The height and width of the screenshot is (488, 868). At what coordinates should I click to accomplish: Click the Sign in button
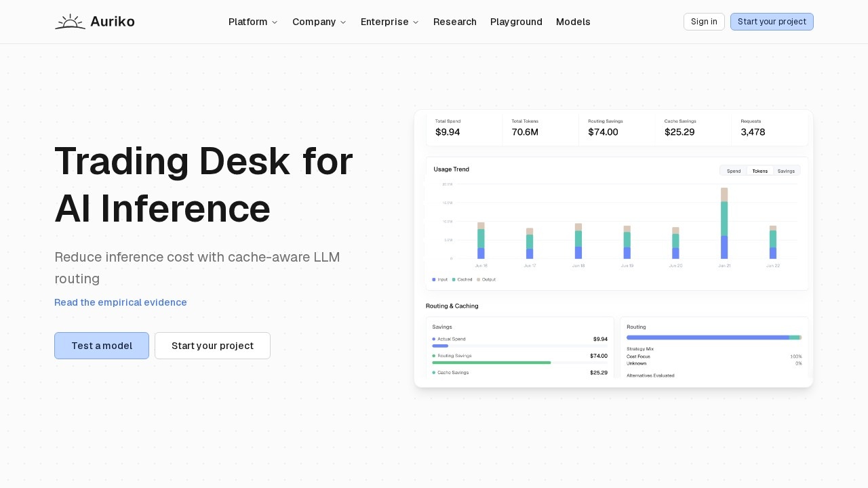[704, 22]
